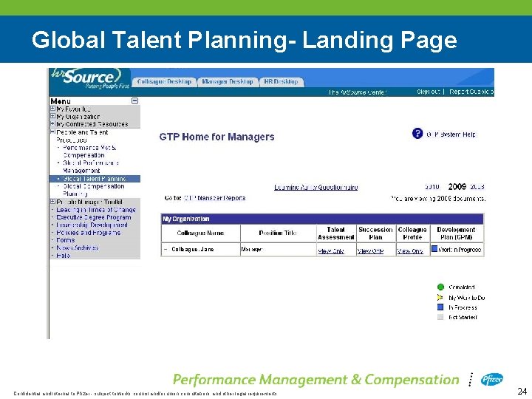Collapse the Colleague, Jane row
532x399 pixels.
pos(166,250)
